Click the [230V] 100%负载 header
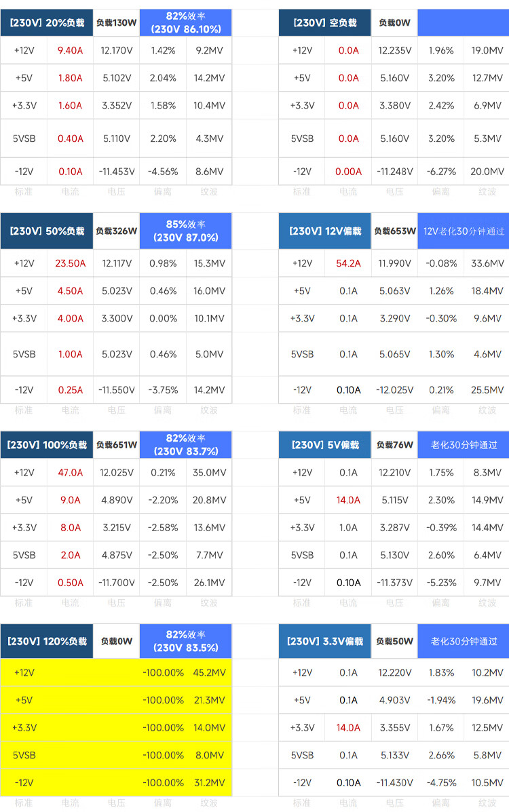This screenshot has width=509, height=812. click(47, 445)
